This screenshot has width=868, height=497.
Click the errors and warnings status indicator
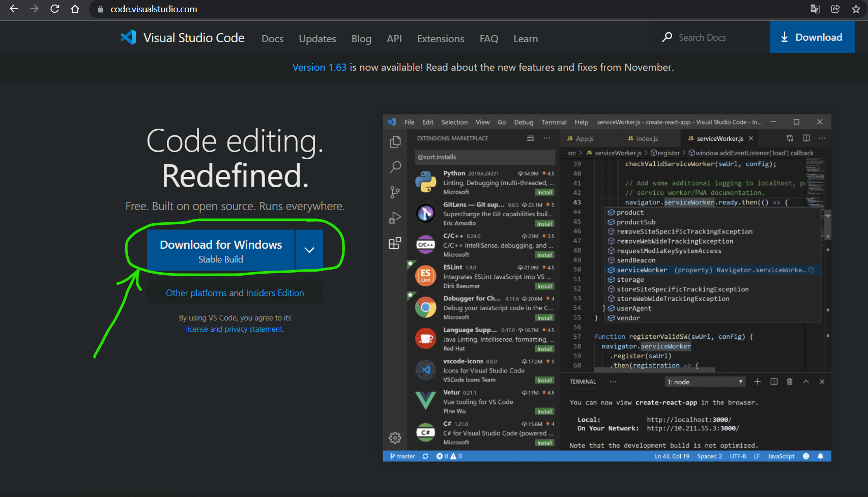[449, 456]
